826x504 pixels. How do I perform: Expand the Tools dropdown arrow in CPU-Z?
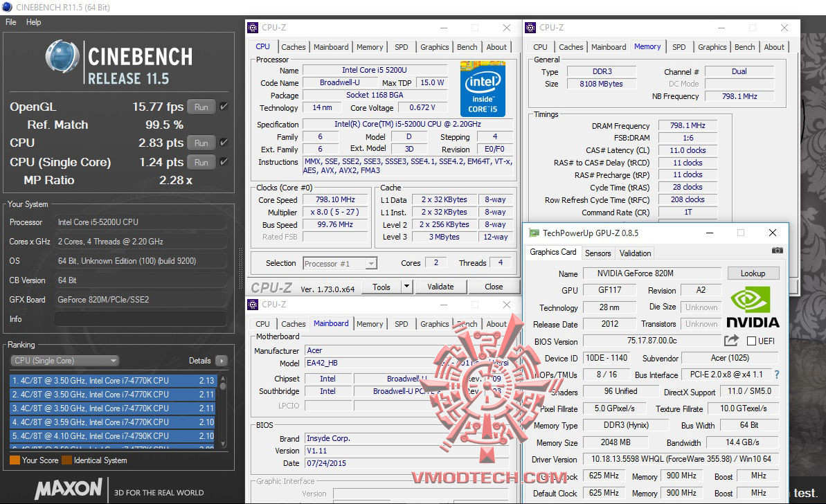coord(406,287)
